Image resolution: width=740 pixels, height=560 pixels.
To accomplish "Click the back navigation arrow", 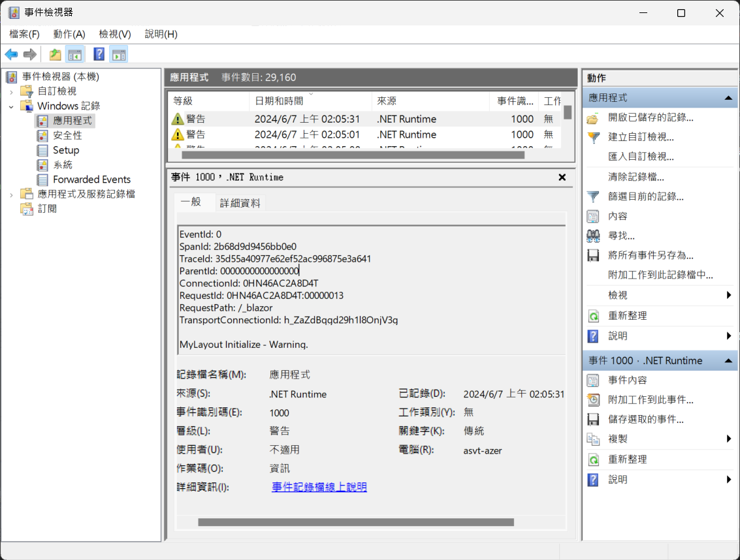I will 11,54.
